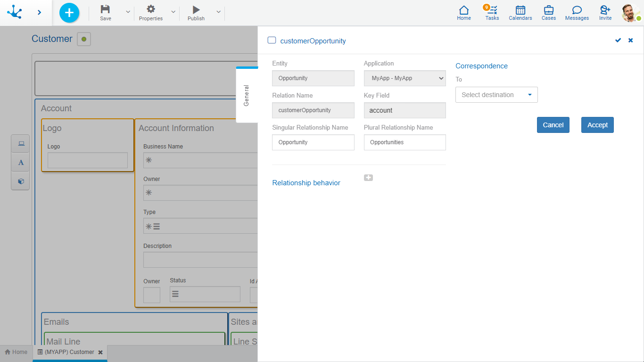644x362 pixels.
Task: Open Tasks with notification badge
Action: [x=492, y=12]
